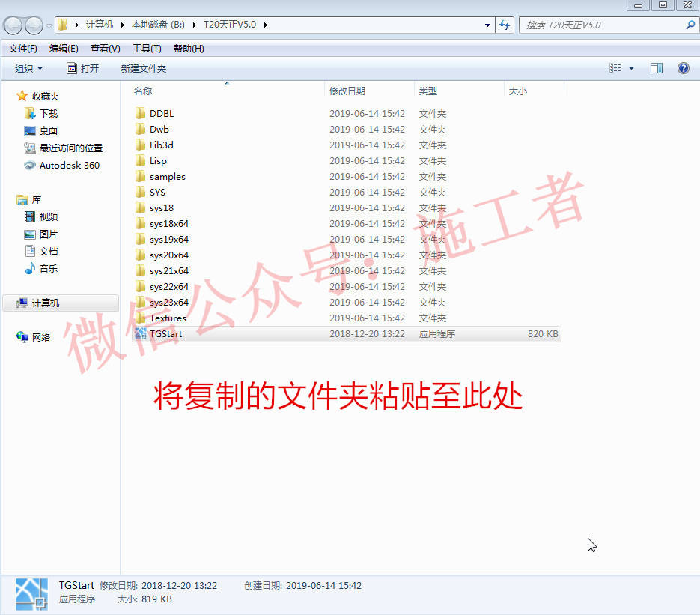The image size is (700, 615).
Task: Open Windows Help question mark
Action: [x=683, y=68]
